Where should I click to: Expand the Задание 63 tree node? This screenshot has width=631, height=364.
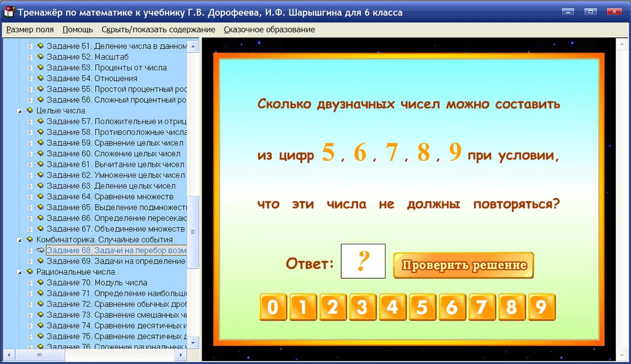click(30, 187)
